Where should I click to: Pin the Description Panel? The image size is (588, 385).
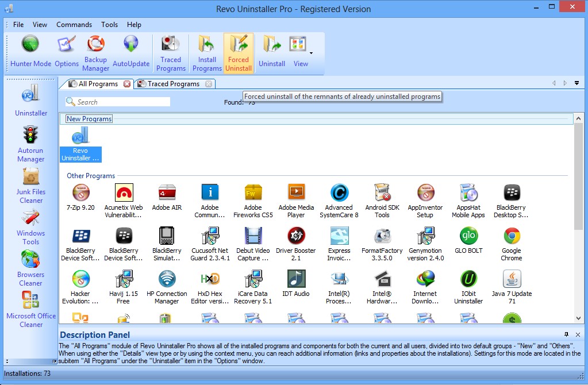tap(567, 334)
